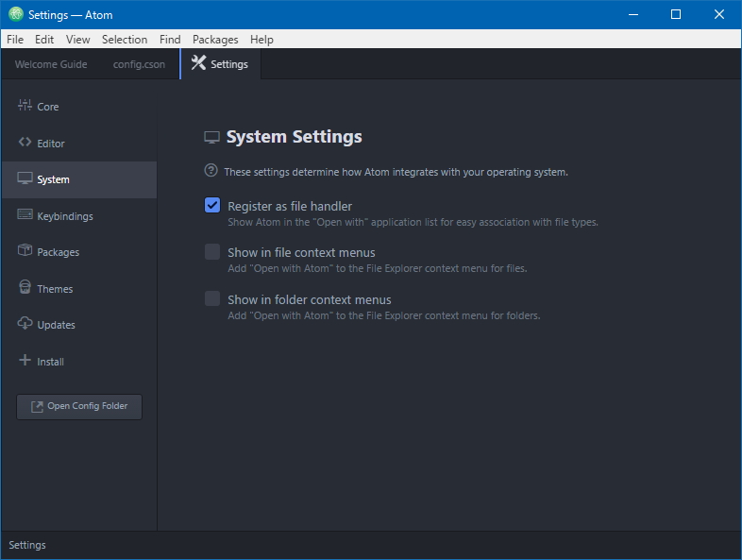Click description text about Atom operating system integration
This screenshot has height=560, width=742.
[396, 172]
